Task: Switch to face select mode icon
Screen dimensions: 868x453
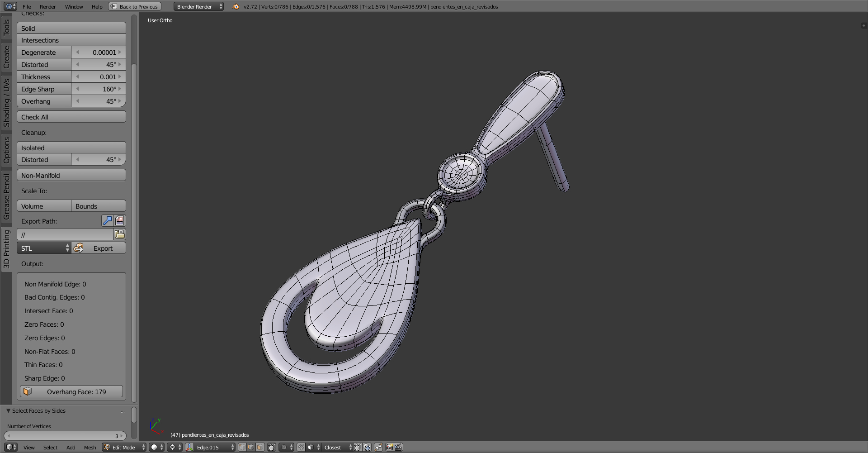Action: [260, 447]
